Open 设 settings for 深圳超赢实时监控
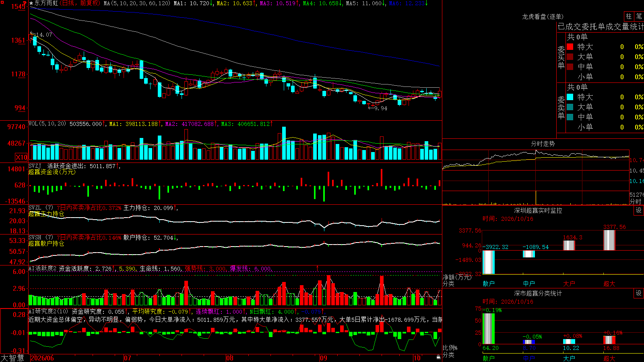The height and width of the screenshot is (362, 644). [639, 210]
